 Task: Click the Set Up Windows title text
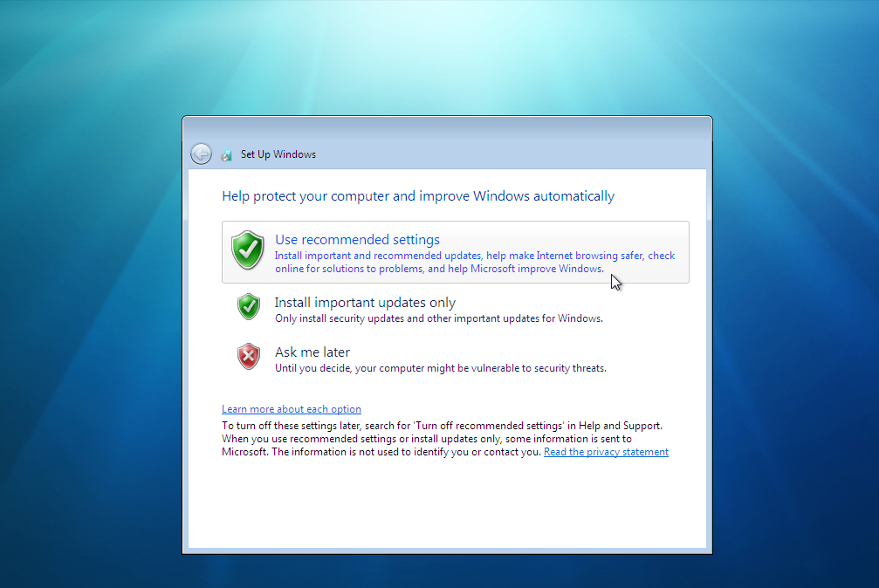click(278, 154)
